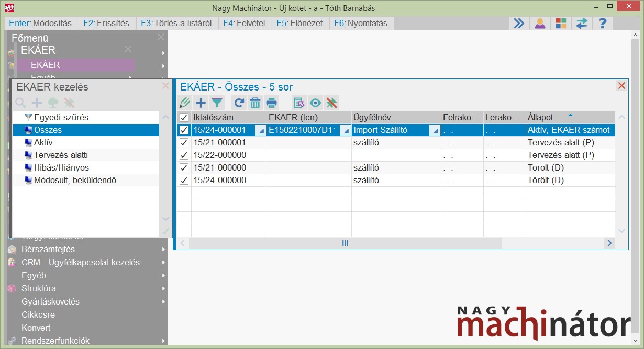Select the Hibás/Hiányos filter

(86, 167)
